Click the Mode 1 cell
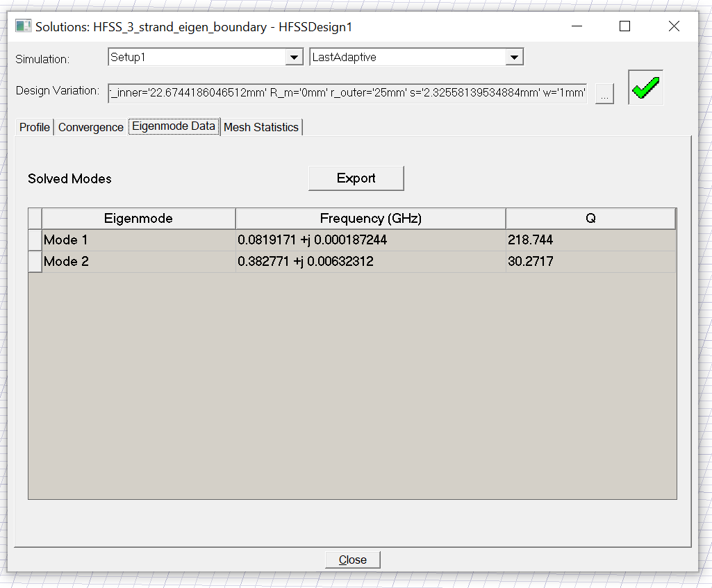712x588 pixels. pyautogui.click(x=138, y=240)
